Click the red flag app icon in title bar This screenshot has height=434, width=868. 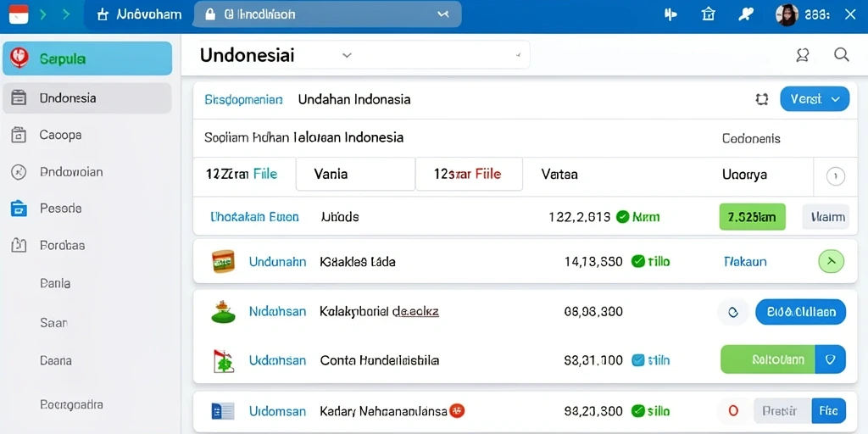[x=19, y=14]
